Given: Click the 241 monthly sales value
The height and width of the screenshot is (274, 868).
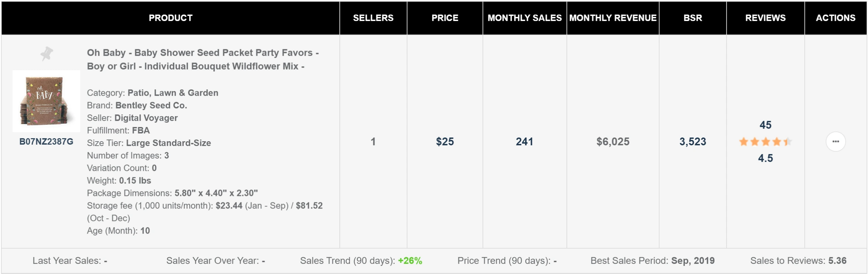Looking at the screenshot, I should (x=525, y=142).
